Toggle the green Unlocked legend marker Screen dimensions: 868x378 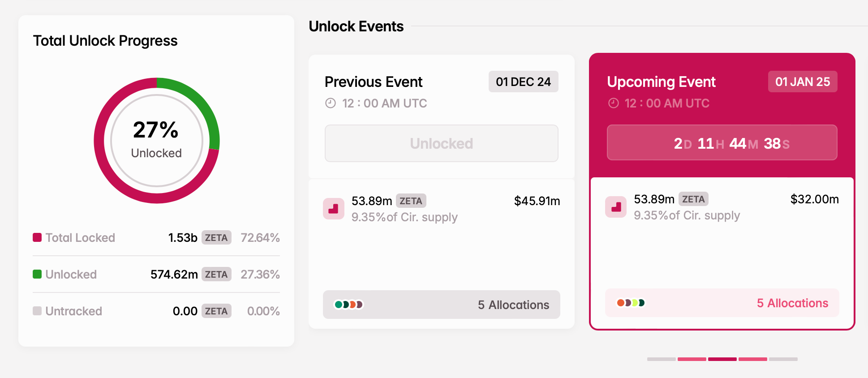tap(37, 274)
